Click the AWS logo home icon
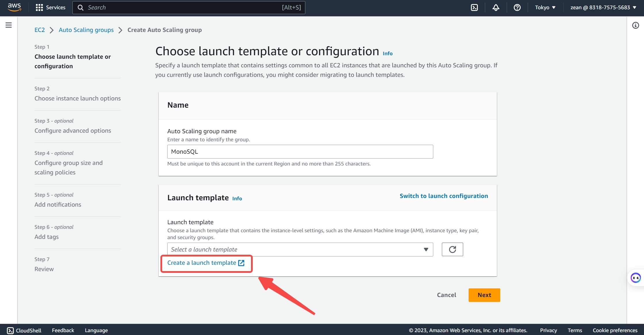Viewport: 644px width, 335px height. click(14, 7)
